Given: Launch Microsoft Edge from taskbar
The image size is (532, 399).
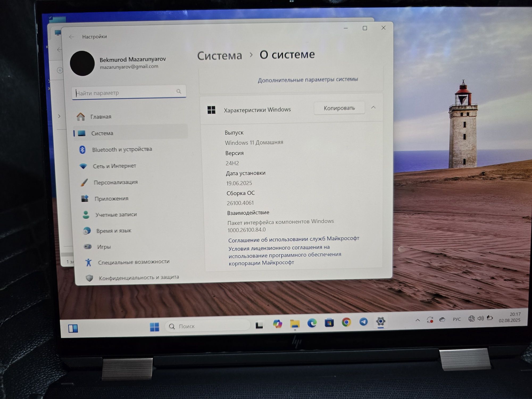Looking at the screenshot, I should pyautogui.click(x=312, y=323).
